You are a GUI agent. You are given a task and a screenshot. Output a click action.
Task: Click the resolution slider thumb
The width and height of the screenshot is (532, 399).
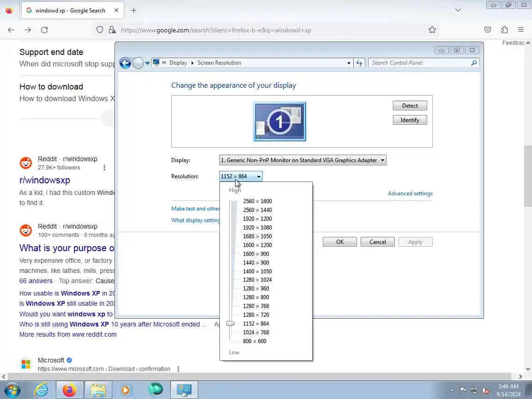pyautogui.click(x=230, y=323)
